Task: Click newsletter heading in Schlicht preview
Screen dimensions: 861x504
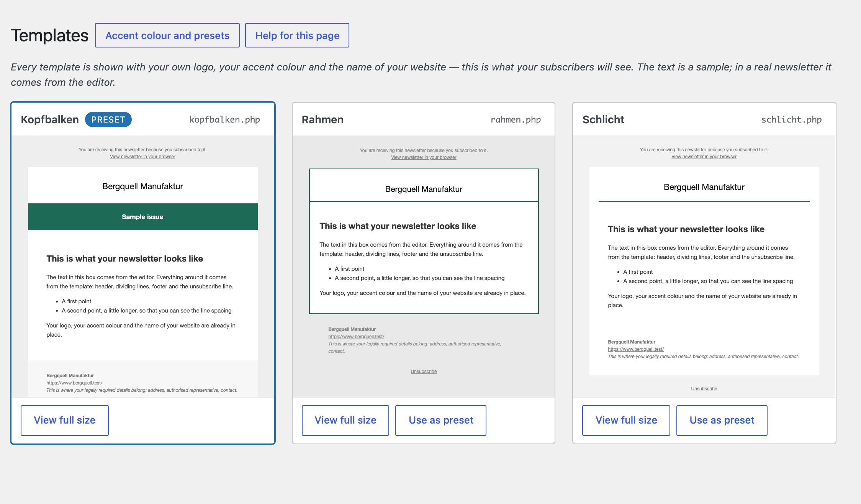Action: click(686, 229)
